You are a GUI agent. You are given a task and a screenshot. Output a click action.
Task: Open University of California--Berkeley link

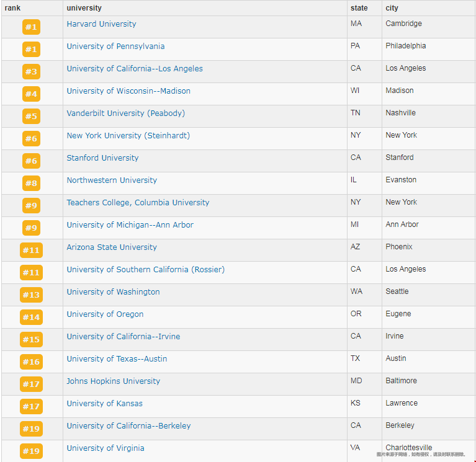128,426
